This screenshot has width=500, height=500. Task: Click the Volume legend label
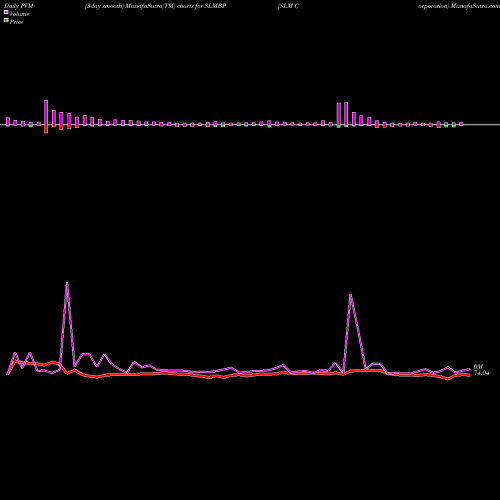point(19,14)
